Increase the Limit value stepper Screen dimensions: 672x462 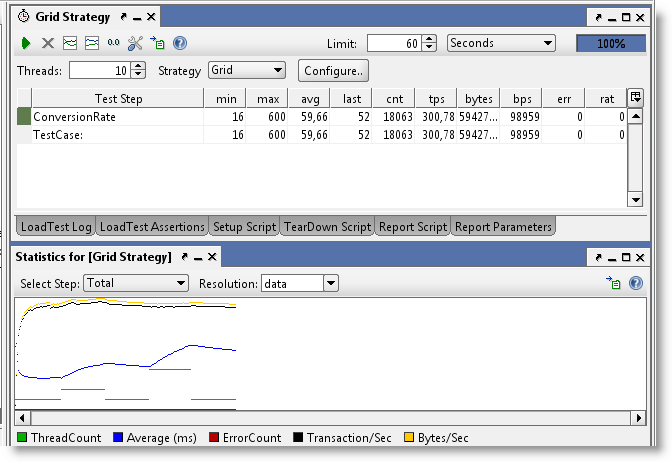[429, 39]
